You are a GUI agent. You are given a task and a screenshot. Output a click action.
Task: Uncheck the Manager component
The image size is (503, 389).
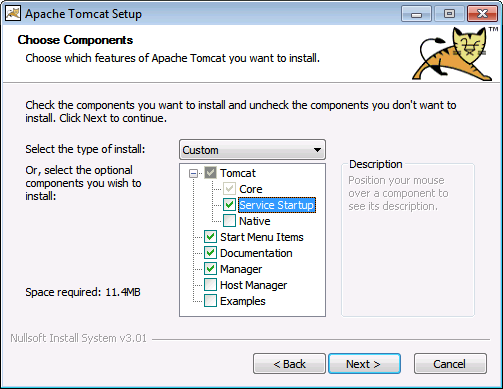pos(210,269)
